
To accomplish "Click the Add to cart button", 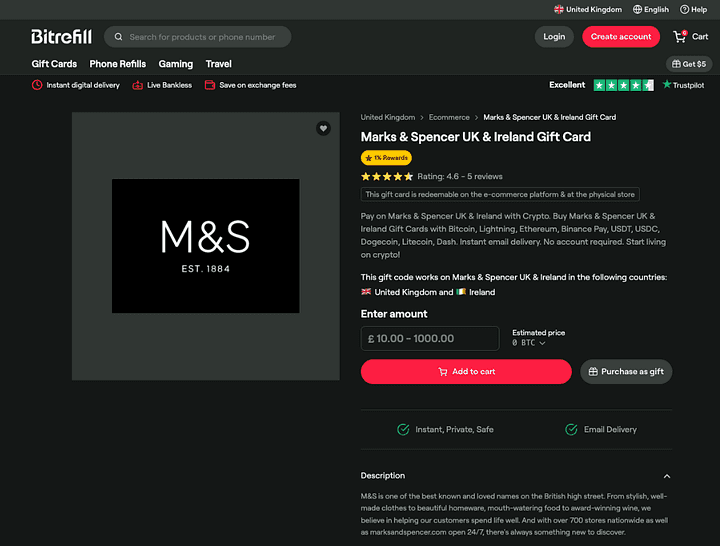I will (466, 372).
